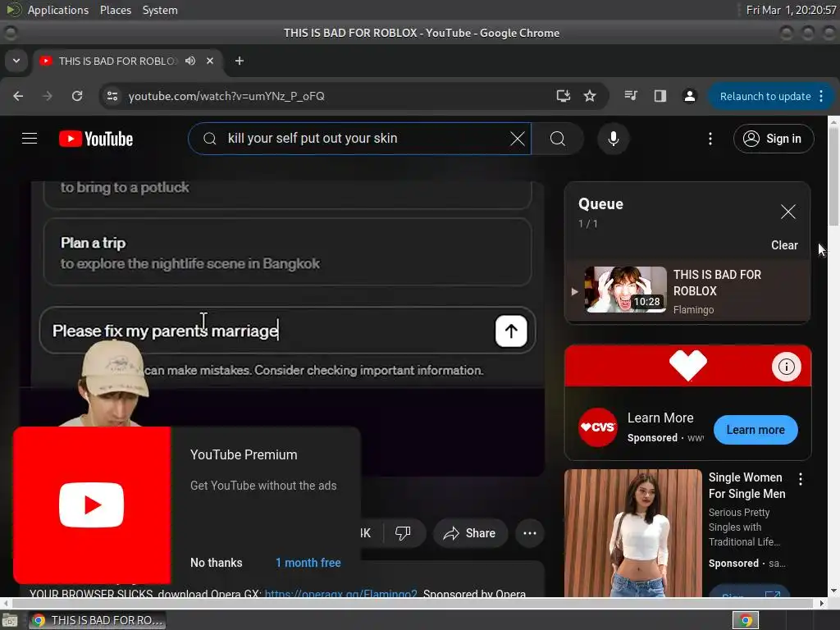Image resolution: width=840 pixels, height=630 pixels.
Task: Open Chrome media controls icon
Action: (x=631, y=96)
